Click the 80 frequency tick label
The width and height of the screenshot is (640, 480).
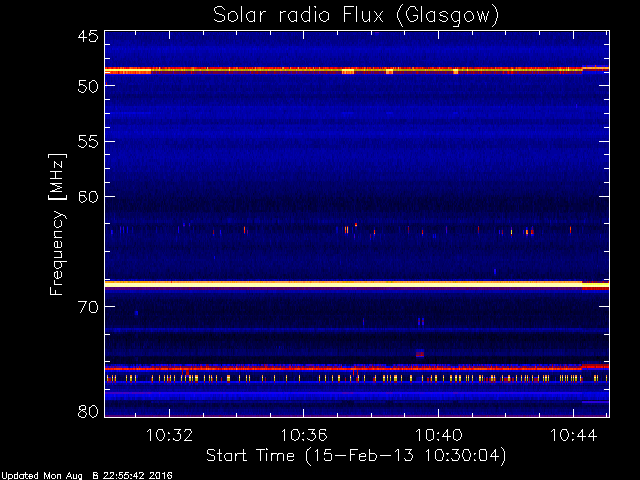coord(88,411)
